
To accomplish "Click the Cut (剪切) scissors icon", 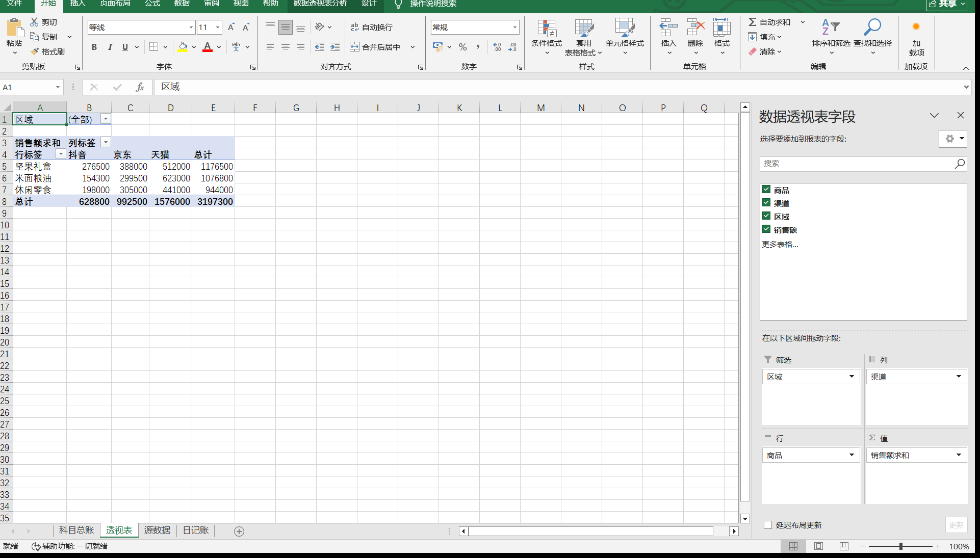I will tap(34, 22).
